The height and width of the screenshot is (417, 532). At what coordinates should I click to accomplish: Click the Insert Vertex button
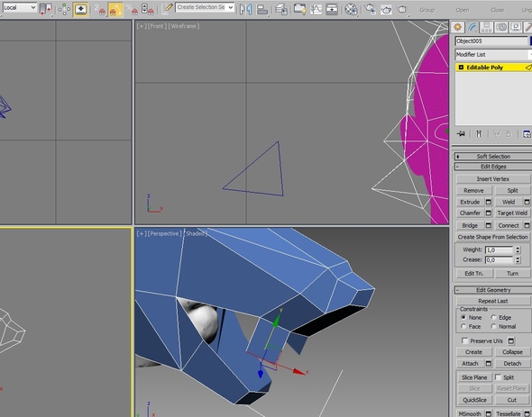point(493,179)
